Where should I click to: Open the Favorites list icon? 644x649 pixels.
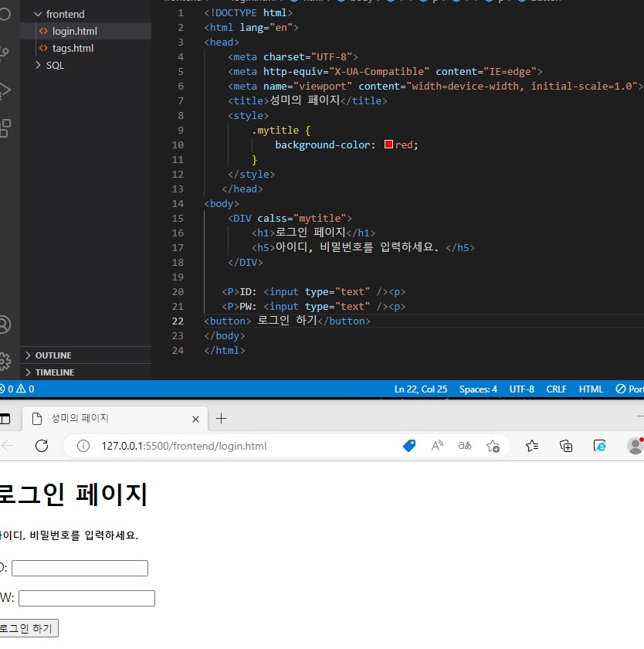click(532, 446)
